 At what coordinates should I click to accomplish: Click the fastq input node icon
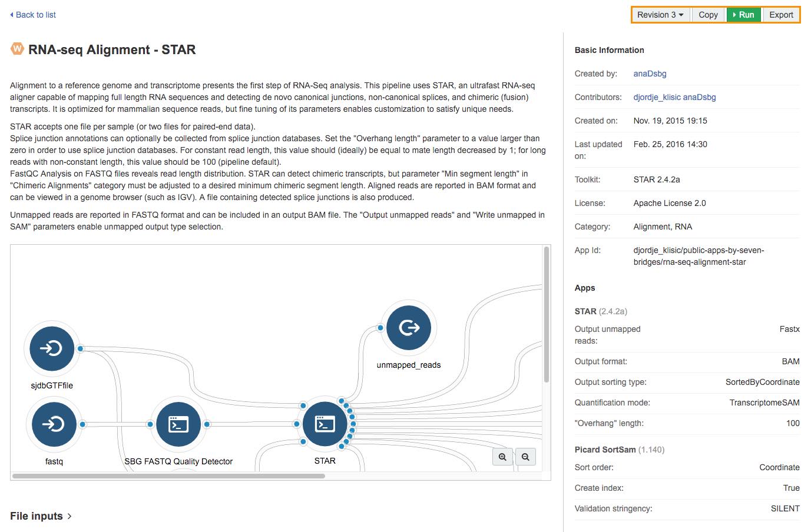(54, 424)
